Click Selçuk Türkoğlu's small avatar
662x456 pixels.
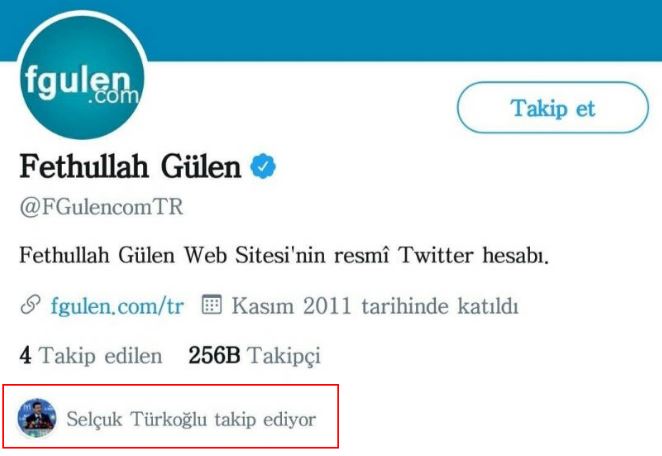click(37, 418)
